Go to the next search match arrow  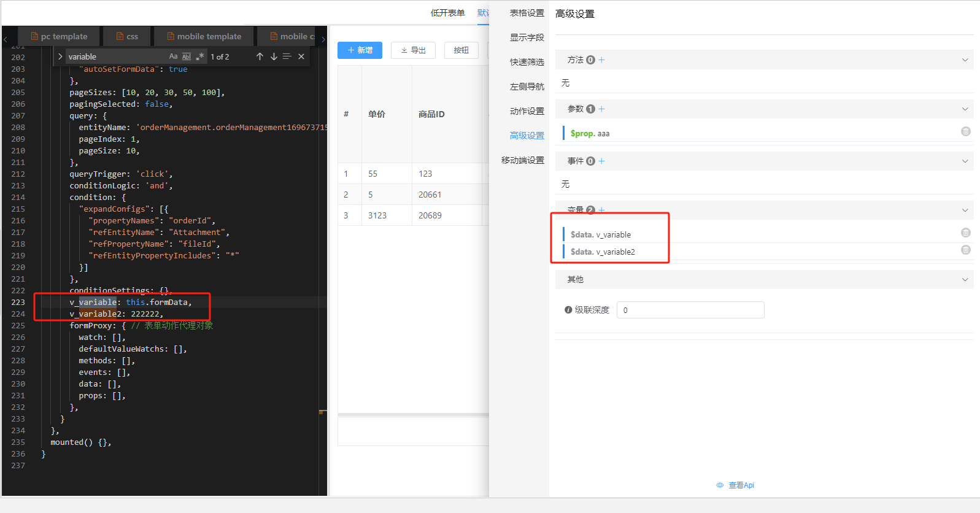click(274, 56)
